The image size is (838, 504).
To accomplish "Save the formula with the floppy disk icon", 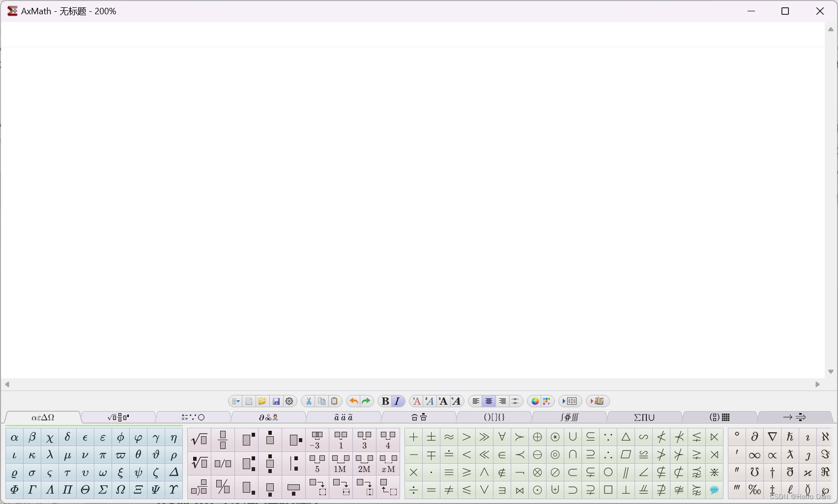I will pos(276,401).
